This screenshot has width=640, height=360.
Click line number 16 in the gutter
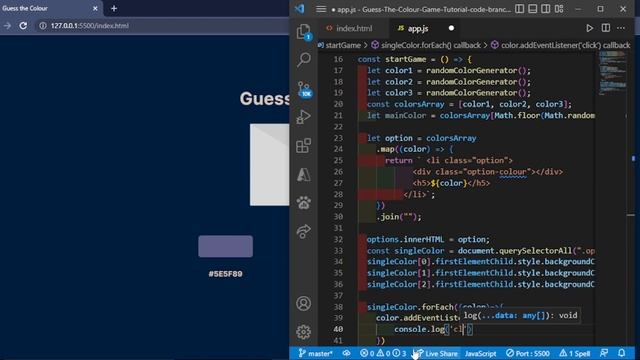338,59
